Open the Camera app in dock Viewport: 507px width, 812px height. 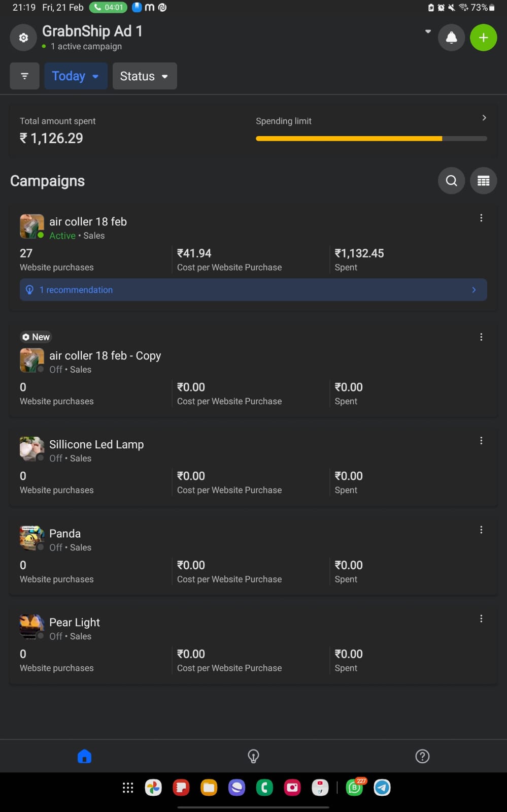point(292,788)
